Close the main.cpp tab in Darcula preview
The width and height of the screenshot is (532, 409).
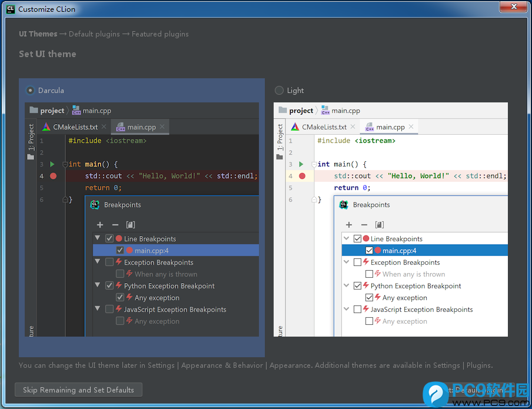162,127
